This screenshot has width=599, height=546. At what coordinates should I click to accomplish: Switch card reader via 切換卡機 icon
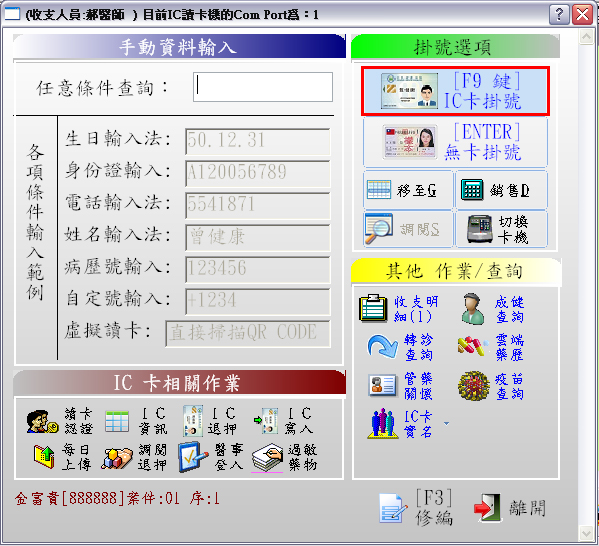click(x=479, y=229)
